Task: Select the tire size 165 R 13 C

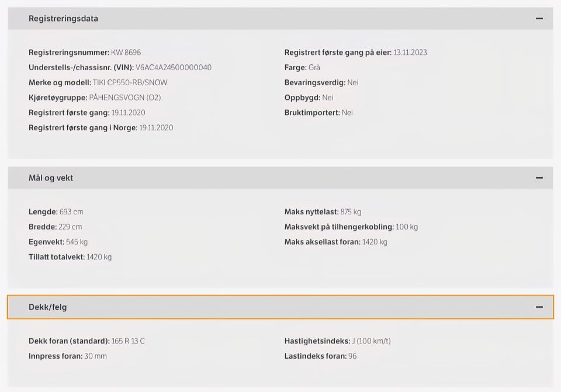Action: [x=129, y=341]
